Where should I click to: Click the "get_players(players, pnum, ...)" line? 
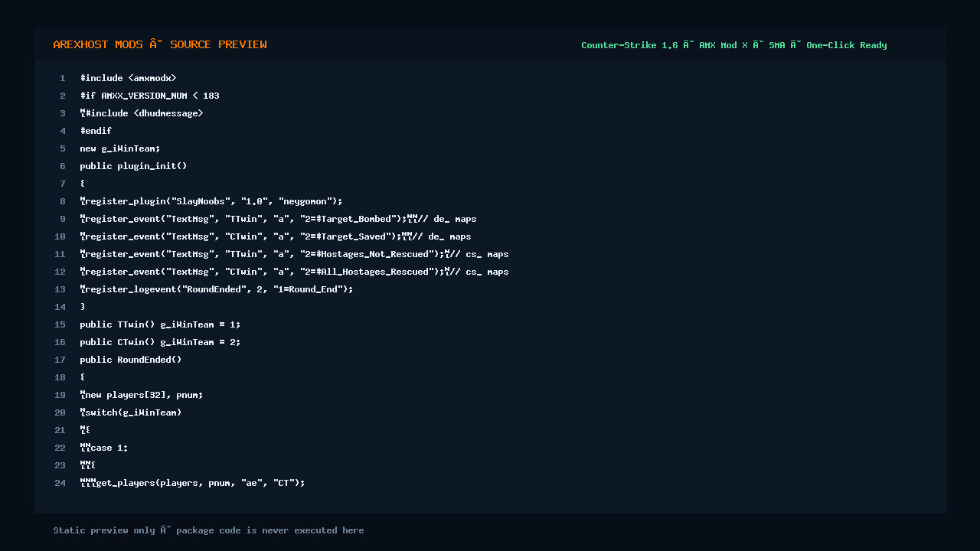pyautogui.click(x=193, y=483)
